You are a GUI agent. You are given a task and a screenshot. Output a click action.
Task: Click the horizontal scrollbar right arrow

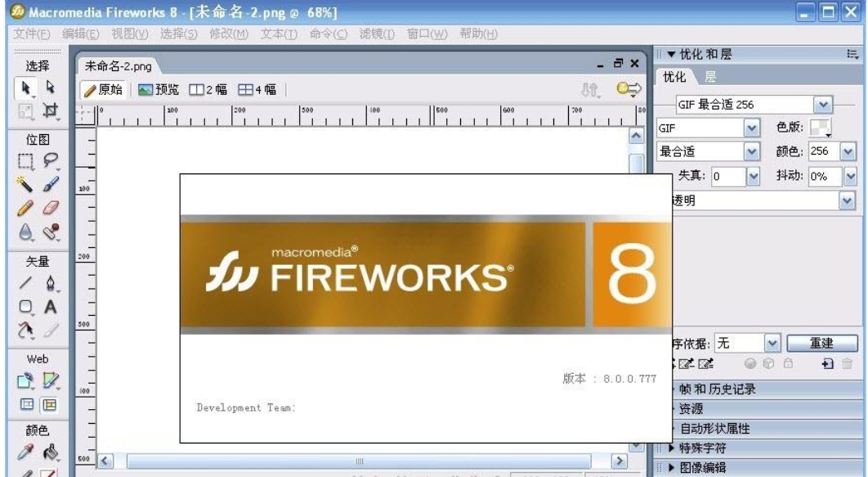coord(619,461)
